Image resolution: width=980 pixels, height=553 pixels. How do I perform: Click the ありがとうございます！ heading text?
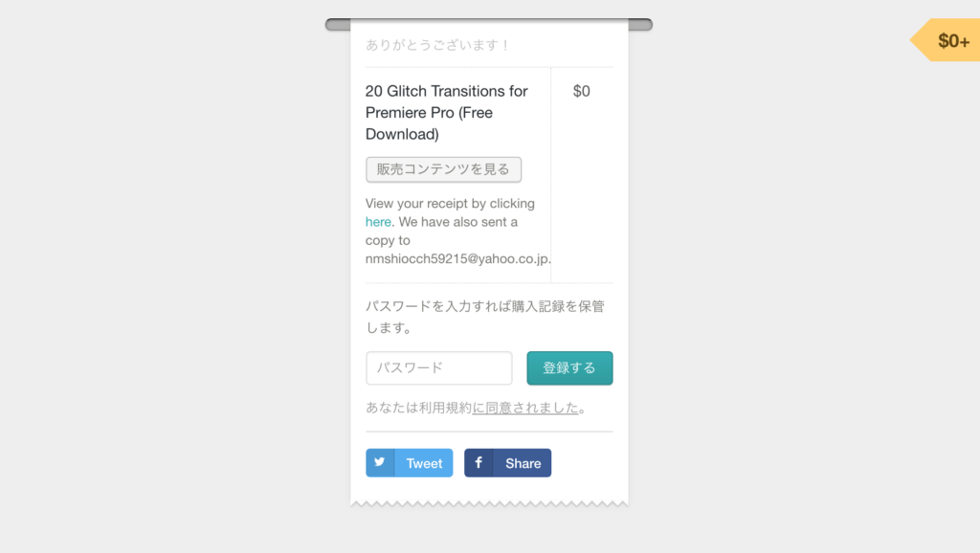(437, 45)
